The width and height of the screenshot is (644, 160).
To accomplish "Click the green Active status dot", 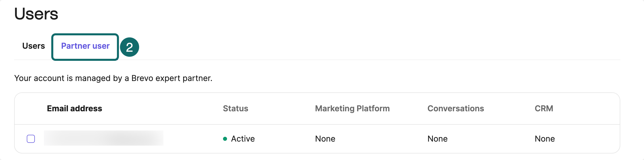I will 225,139.
